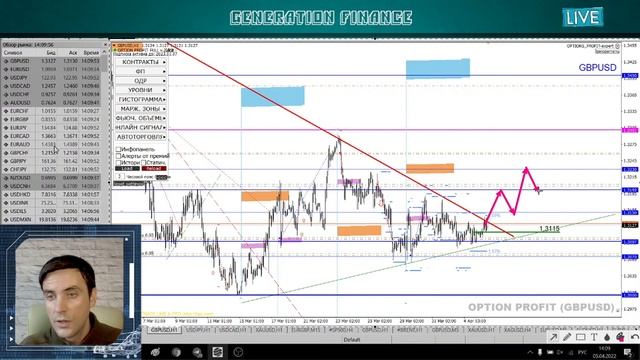Screen dimensions: 640x360
Task: Select the arrow drawing tool
Action: tap(553, 337)
